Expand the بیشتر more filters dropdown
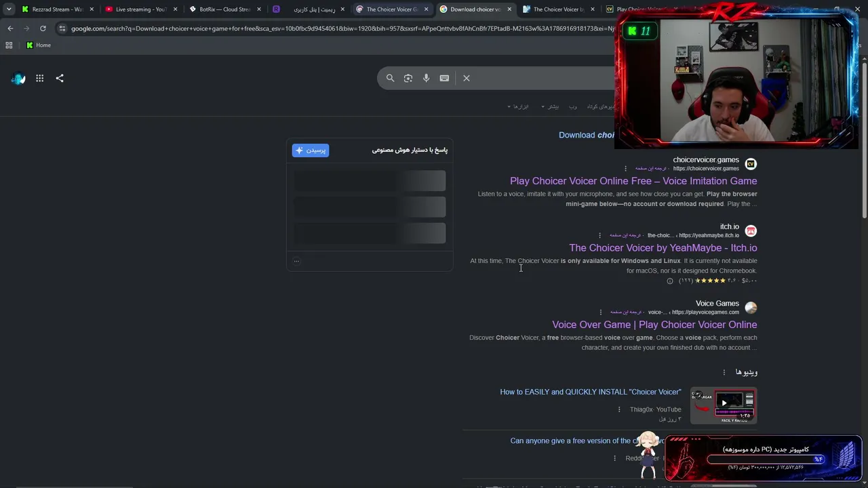The width and height of the screenshot is (868, 488). 551,106
